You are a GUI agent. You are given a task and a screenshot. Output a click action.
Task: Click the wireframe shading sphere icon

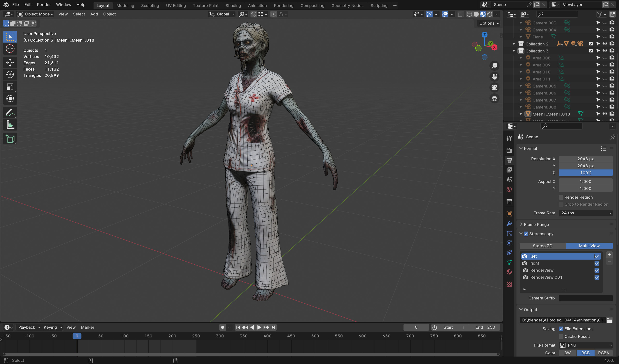(469, 14)
